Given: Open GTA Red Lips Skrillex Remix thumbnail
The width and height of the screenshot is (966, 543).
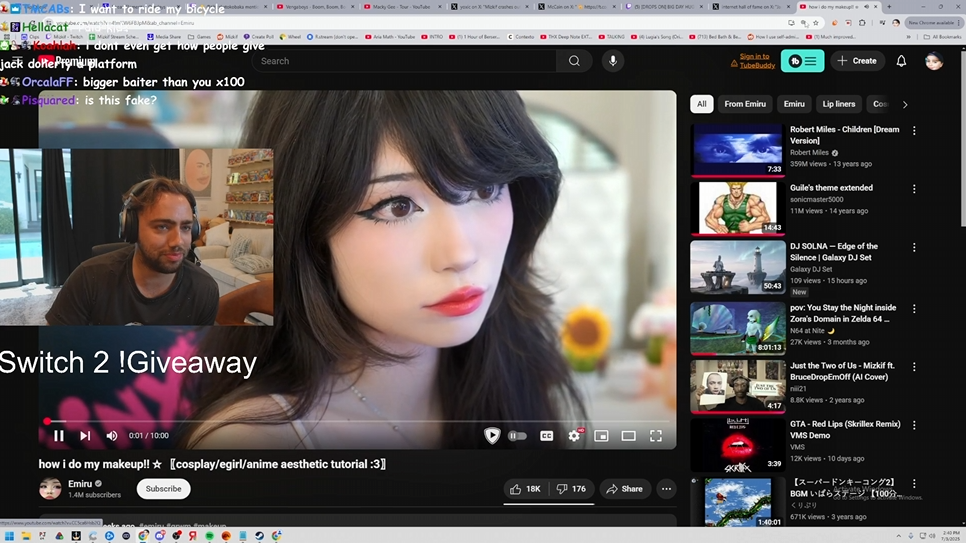Looking at the screenshot, I should click(737, 445).
